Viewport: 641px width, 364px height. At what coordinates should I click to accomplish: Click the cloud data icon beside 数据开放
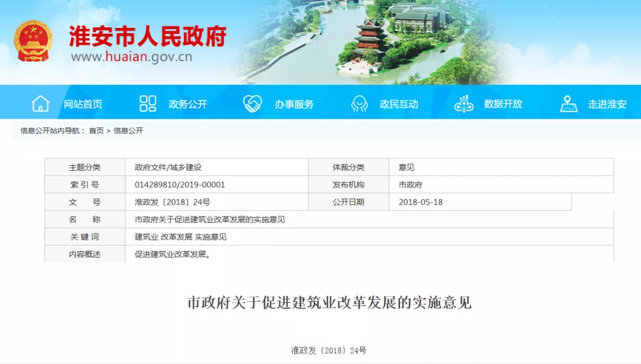pos(464,103)
